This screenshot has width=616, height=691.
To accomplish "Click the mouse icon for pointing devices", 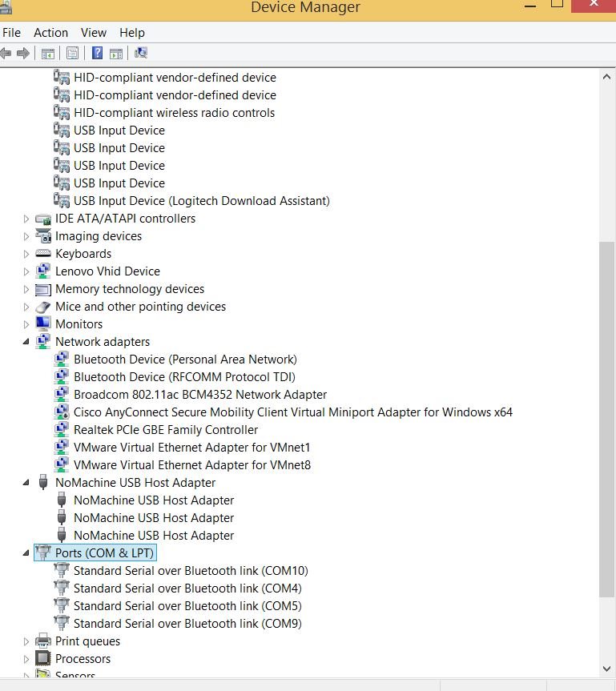I will coord(43,307).
